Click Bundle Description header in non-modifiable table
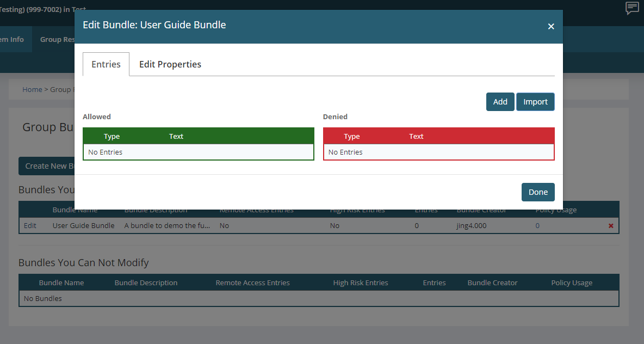 point(146,283)
